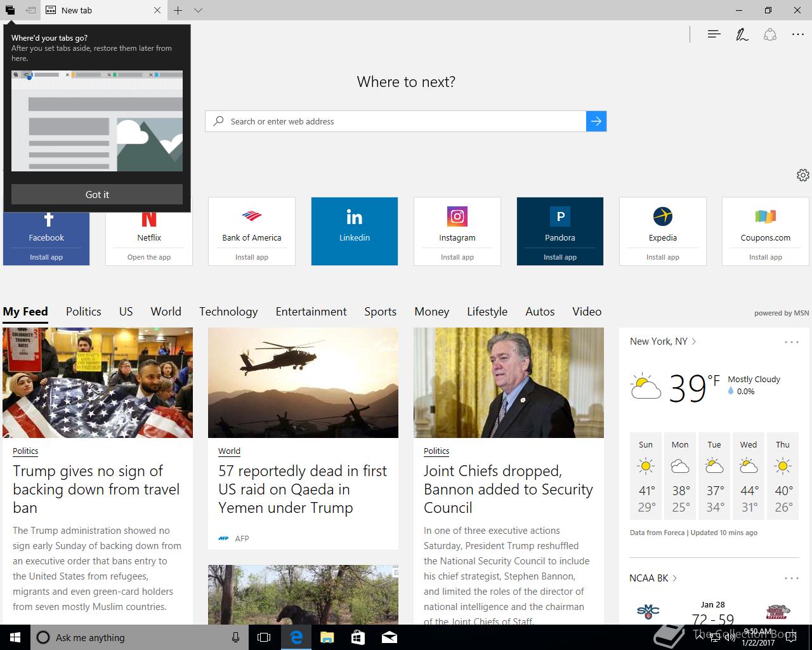Switch to the US feed tab
This screenshot has height=650, width=812.
pyautogui.click(x=126, y=312)
